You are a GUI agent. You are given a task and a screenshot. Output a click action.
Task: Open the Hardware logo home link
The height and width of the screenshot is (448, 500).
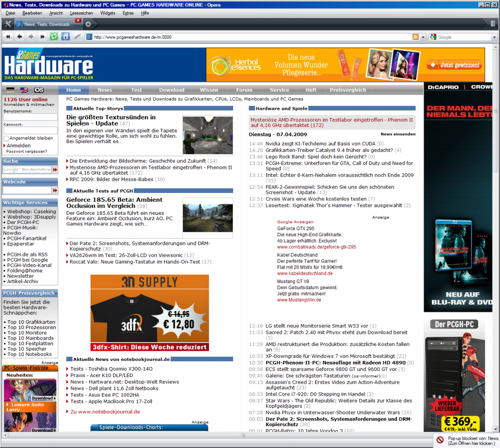coord(49,65)
